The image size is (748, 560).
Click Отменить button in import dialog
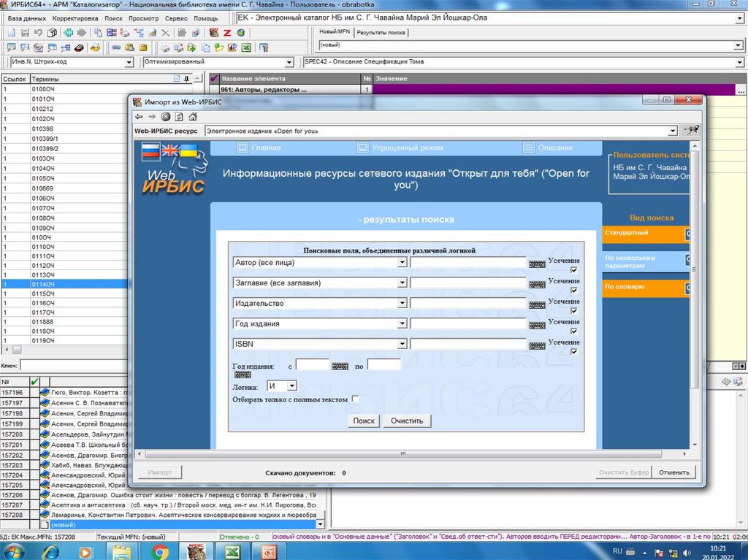(674, 472)
